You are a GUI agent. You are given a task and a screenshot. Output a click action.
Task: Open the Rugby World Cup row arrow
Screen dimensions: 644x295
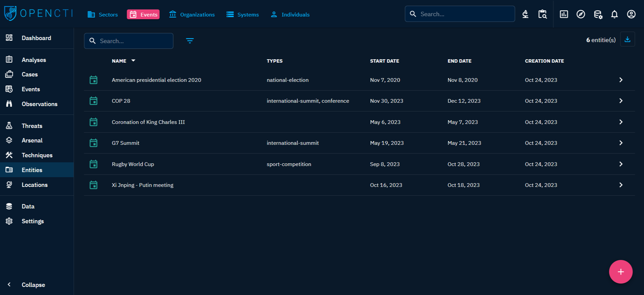[620, 164]
